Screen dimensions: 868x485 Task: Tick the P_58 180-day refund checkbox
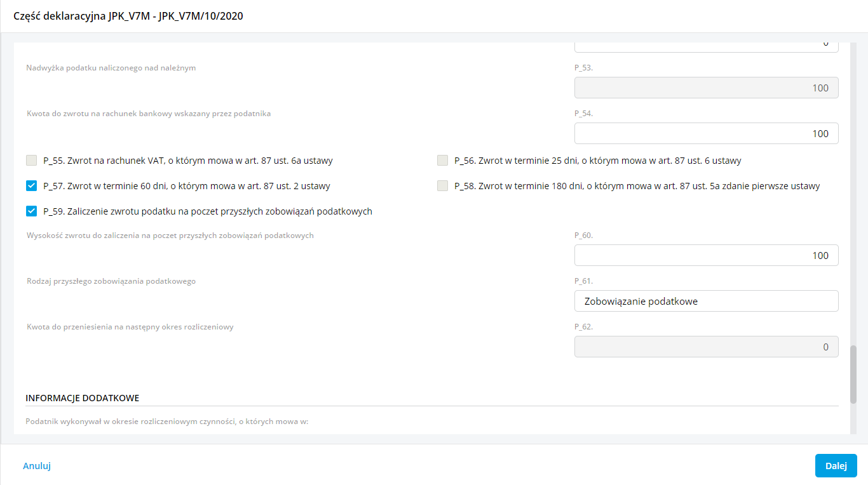coord(443,186)
